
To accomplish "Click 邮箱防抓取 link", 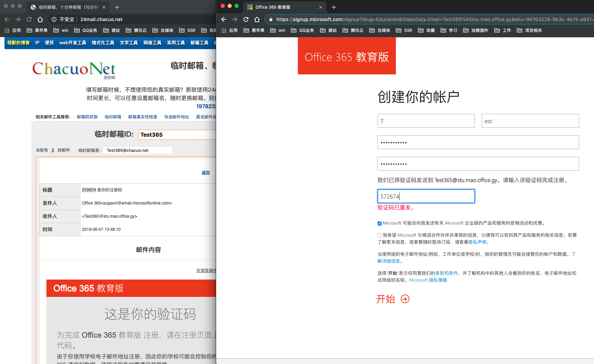I will (x=87, y=117).
